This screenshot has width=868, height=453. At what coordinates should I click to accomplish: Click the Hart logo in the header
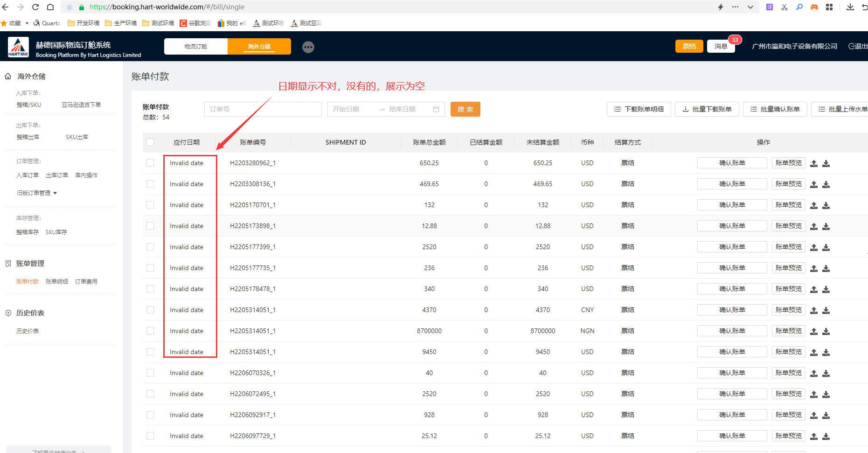[x=18, y=47]
